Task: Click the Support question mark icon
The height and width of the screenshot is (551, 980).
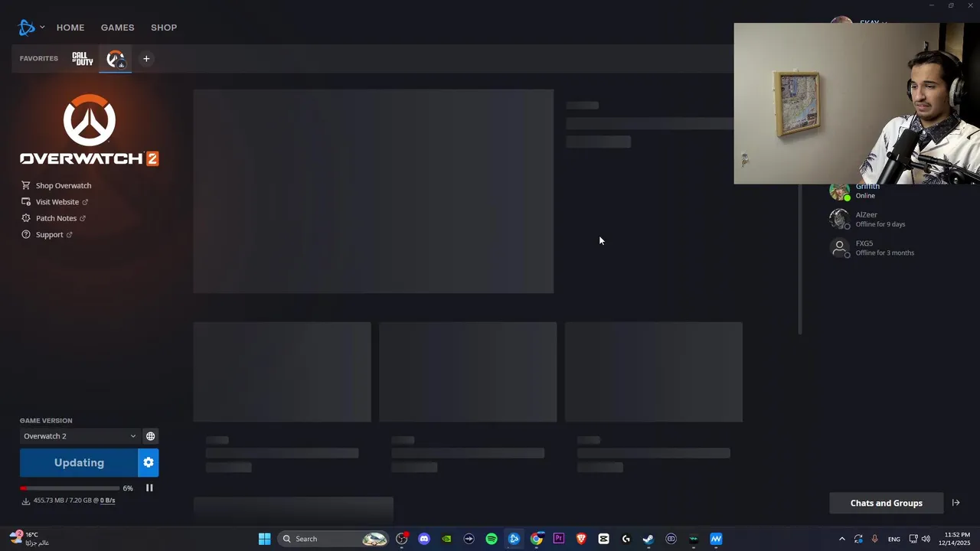Action: click(x=26, y=234)
